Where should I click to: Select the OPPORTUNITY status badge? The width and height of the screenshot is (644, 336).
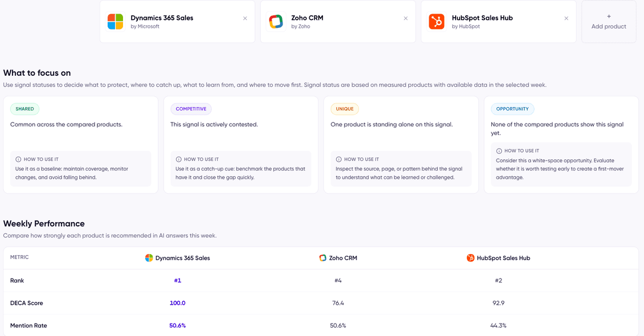pos(512,109)
